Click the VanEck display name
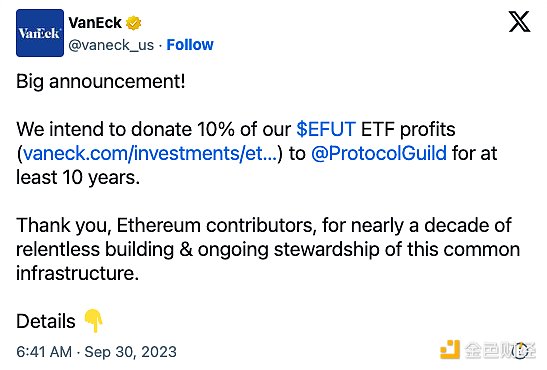The width and height of the screenshot is (547, 370). 95,23
